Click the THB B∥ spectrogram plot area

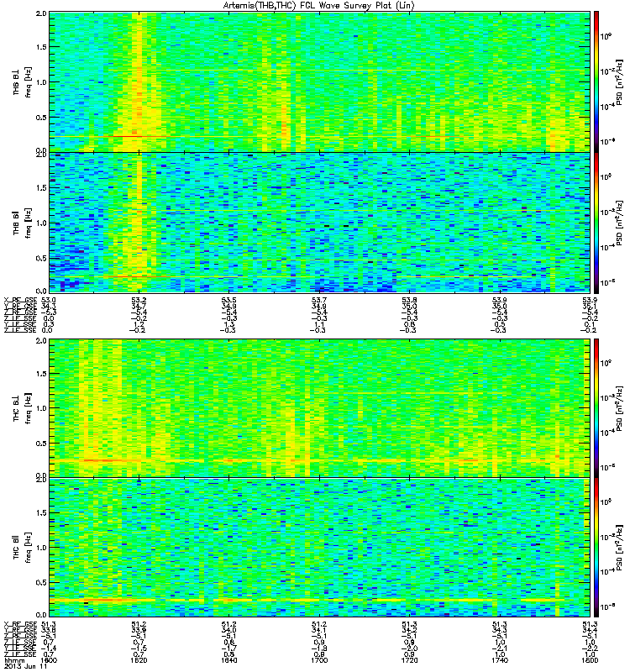(x=319, y=223)
